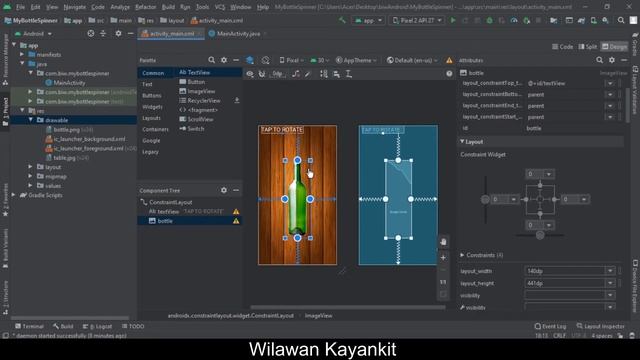Zoom in with the plus icon
This screenshot has height=360, width=640.
(443, 258)
